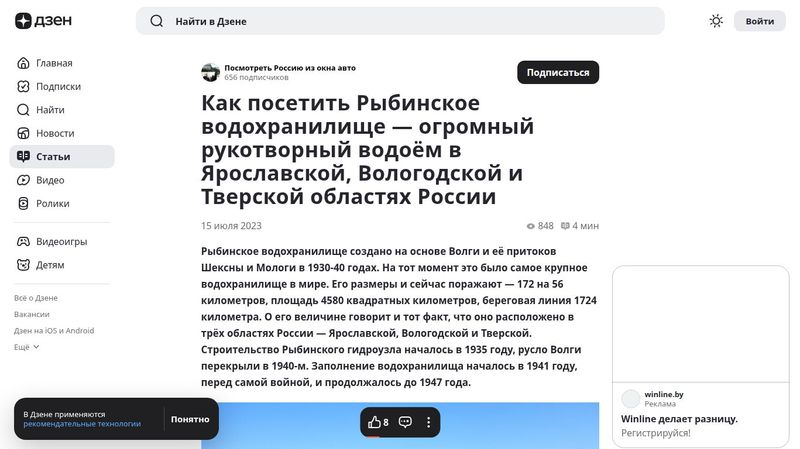800x449 pixels.
Task: Open Видеоигры section
Action: (x=61, y=241)
